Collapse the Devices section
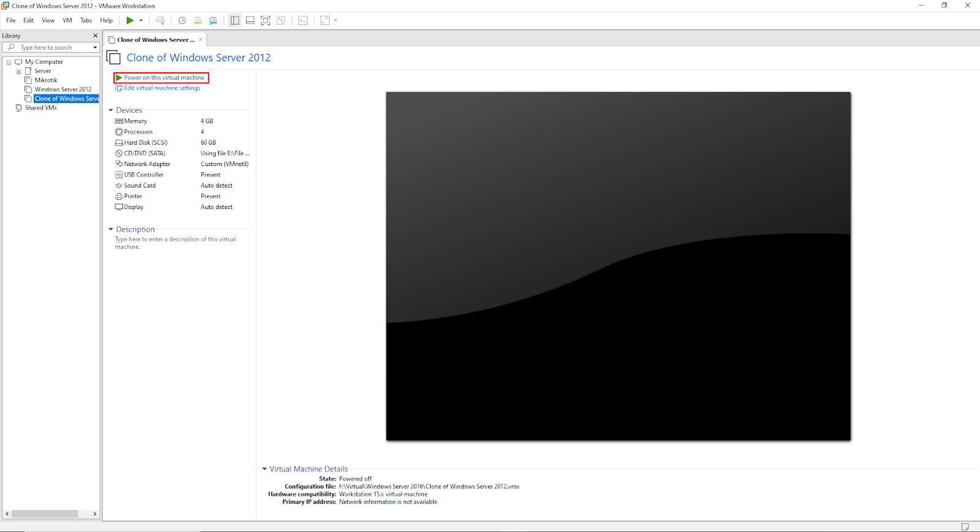 coord(111,110)
